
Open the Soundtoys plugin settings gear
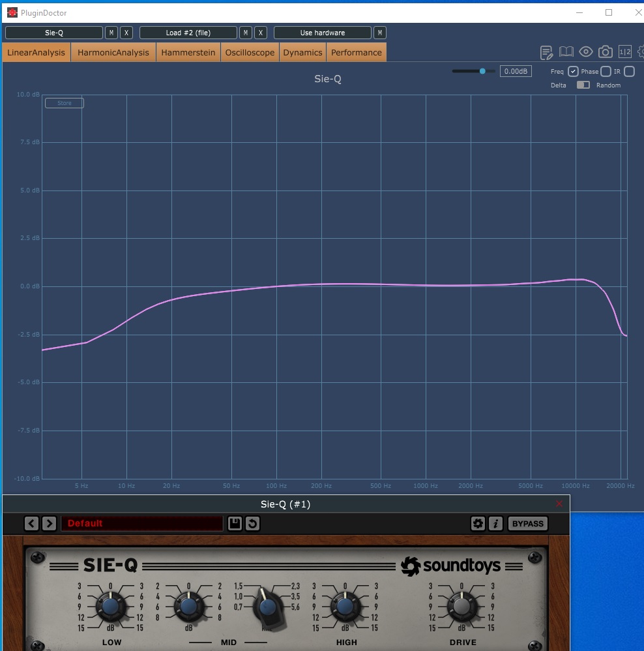[478, 523]
